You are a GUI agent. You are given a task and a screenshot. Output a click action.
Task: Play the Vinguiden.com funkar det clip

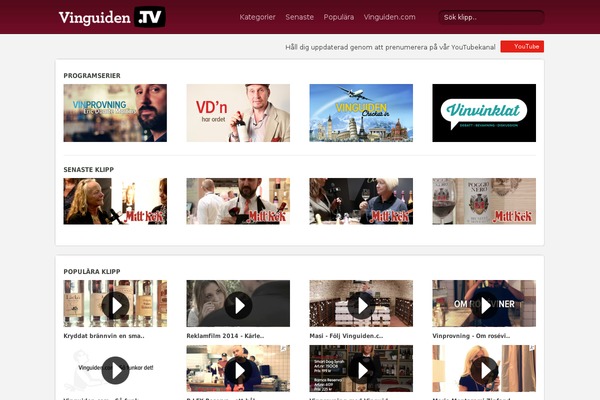[x=115, y=370]
